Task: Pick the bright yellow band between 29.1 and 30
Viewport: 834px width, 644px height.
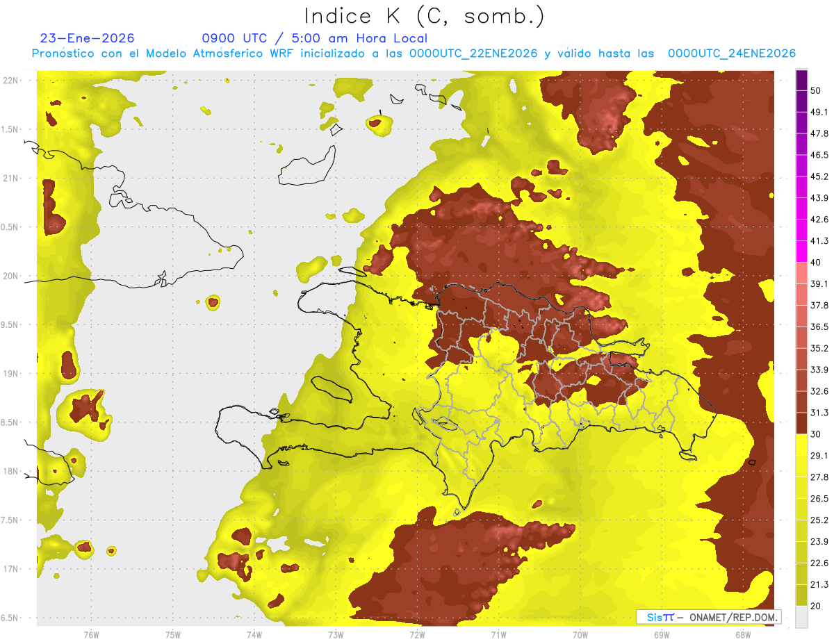Action: click(801, 445)
